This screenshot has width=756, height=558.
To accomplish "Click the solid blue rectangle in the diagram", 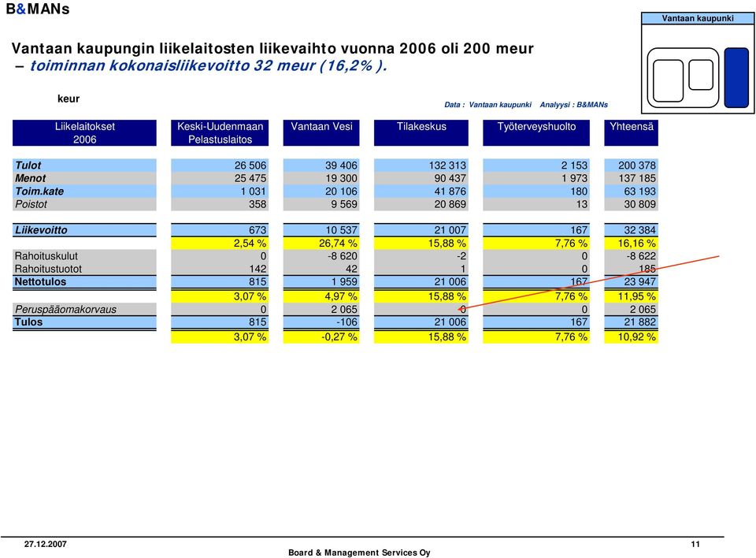I will click(x=736, y=77).
